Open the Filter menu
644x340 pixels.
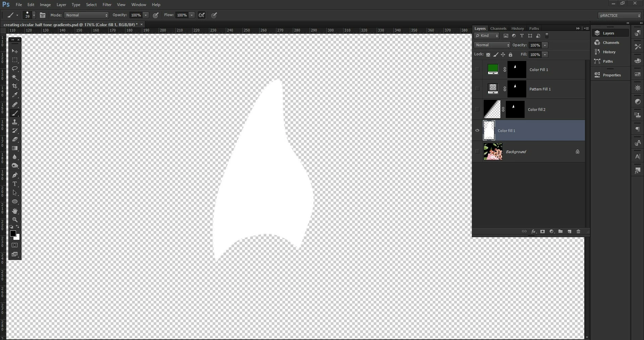(107, 5)
